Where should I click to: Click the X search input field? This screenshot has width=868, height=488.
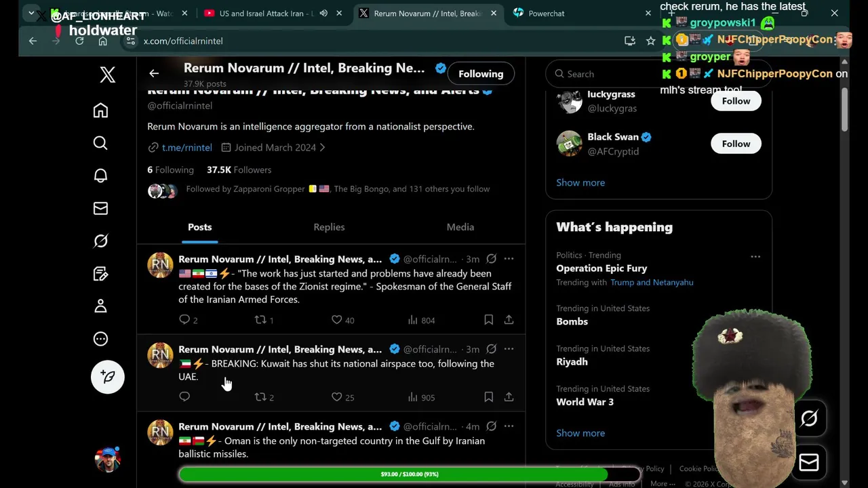(x=658, y=74)
